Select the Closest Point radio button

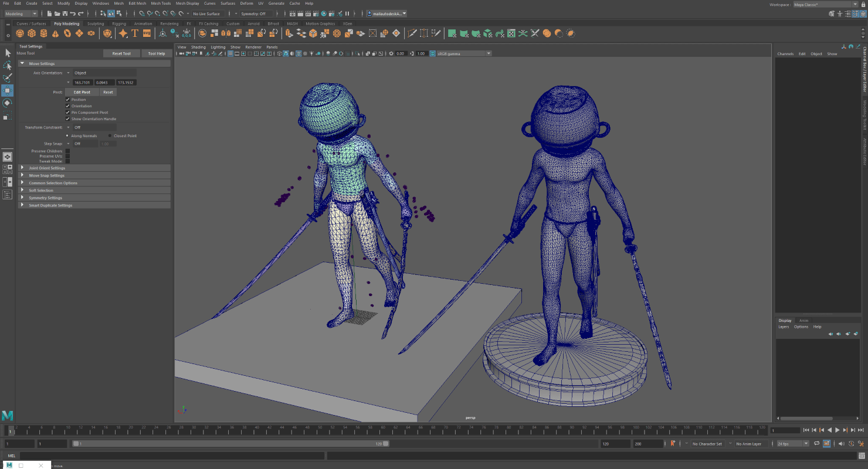(x=109, y=135)
